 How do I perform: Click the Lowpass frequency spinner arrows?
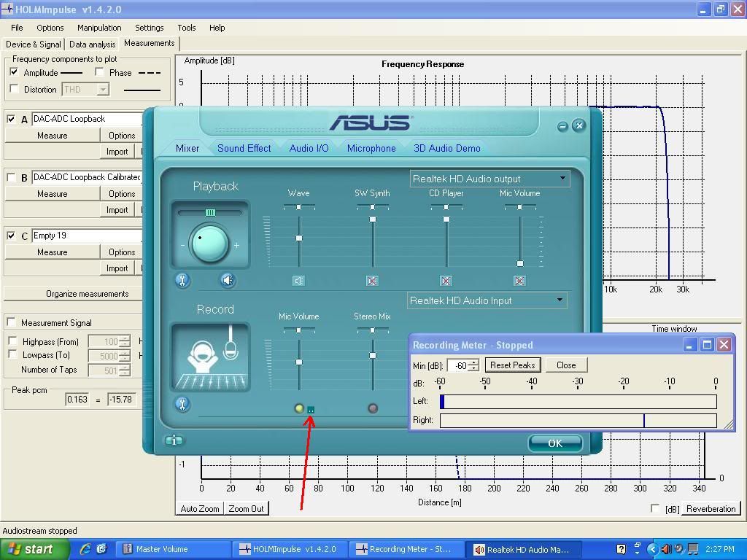tap(124, 356)
